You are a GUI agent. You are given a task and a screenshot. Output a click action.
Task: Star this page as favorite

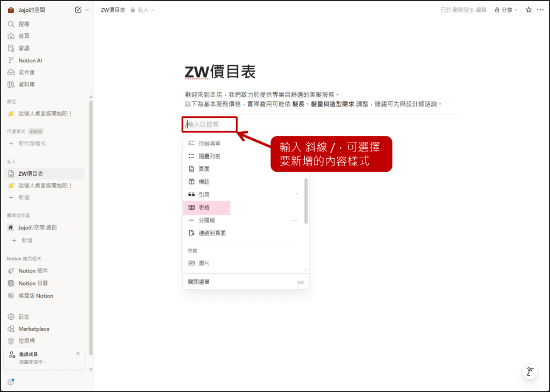click(x=528, y=10)
